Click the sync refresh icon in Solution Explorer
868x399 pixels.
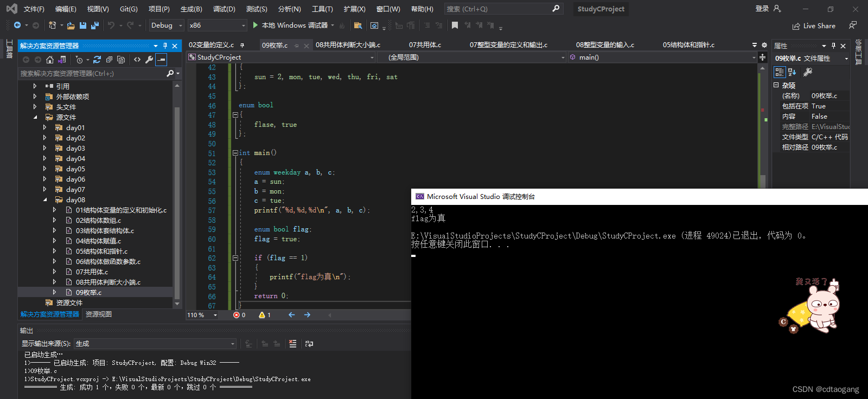[x=97, y=60]
